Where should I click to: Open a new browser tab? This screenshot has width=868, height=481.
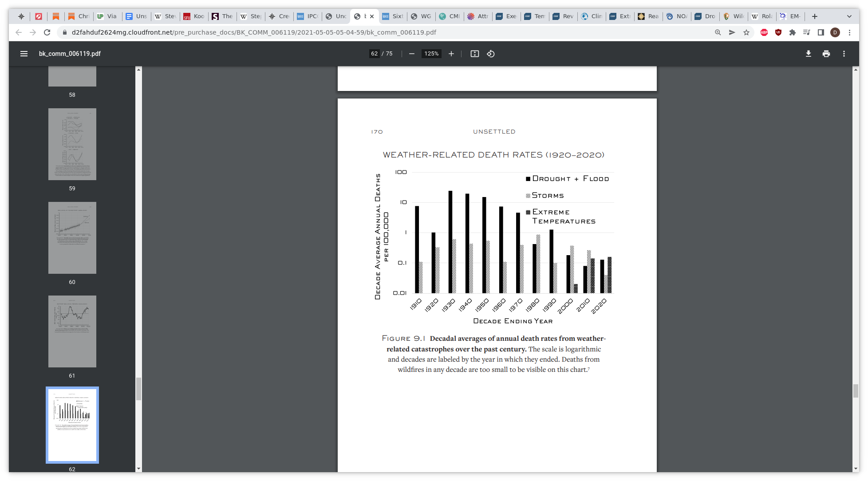tap(815, 16)
